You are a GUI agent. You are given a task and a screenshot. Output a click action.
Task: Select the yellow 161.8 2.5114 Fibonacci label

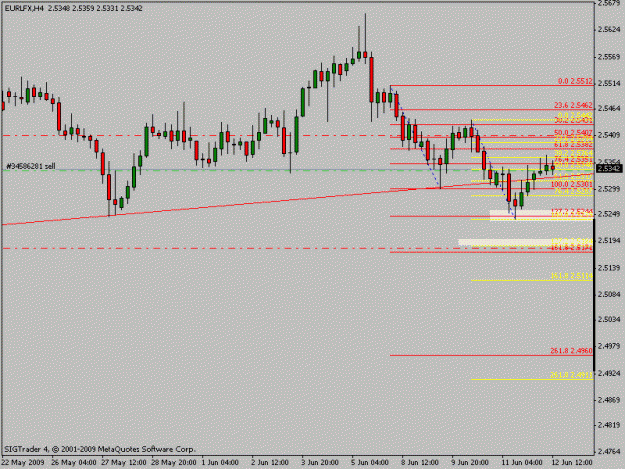coord(572,276)
